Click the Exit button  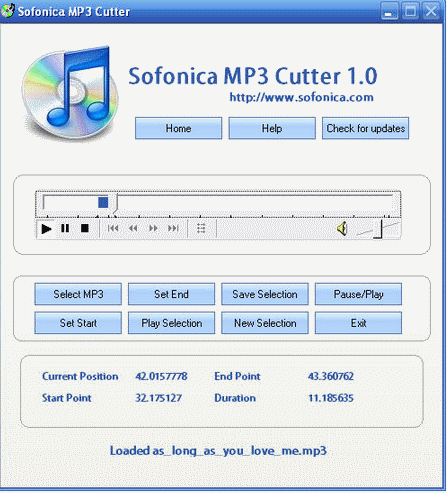358,323
